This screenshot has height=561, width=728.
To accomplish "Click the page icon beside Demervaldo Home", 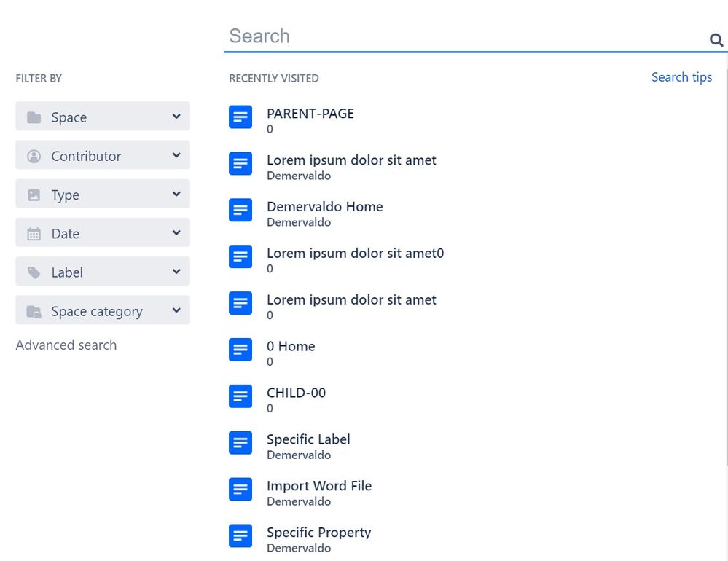I will pos(240,211).
